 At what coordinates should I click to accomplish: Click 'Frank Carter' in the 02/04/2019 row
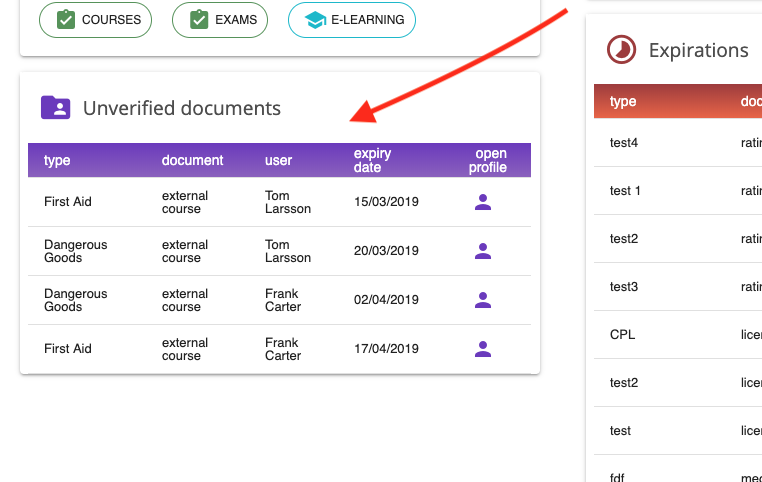pos(283,300)
